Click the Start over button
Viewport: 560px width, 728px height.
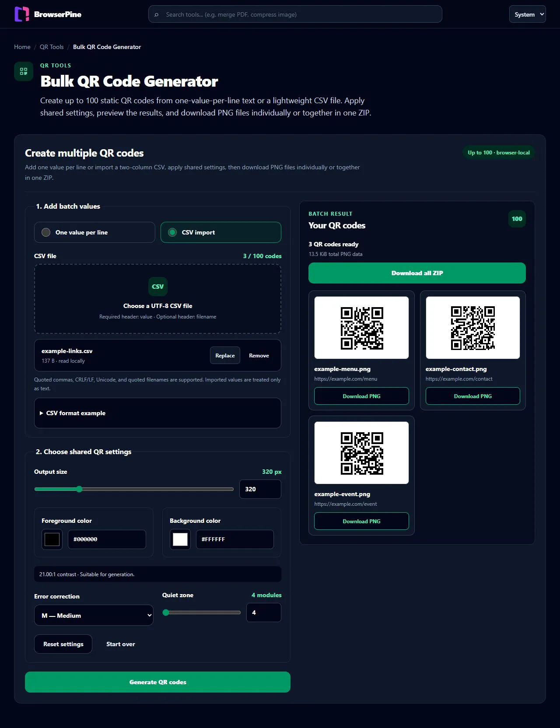[x=121, y=644]
